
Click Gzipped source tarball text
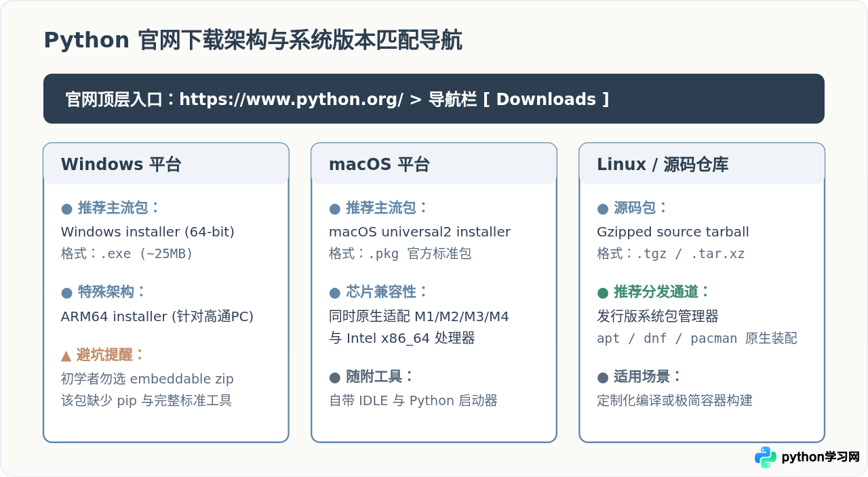[x=673, y=232]
